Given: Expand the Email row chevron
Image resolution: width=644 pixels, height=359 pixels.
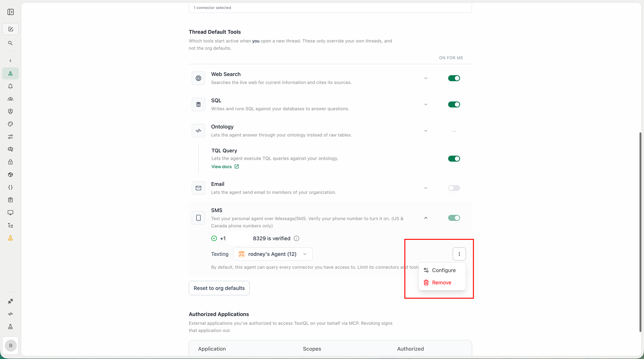Looking at the screenshot, I should (426, 188).
